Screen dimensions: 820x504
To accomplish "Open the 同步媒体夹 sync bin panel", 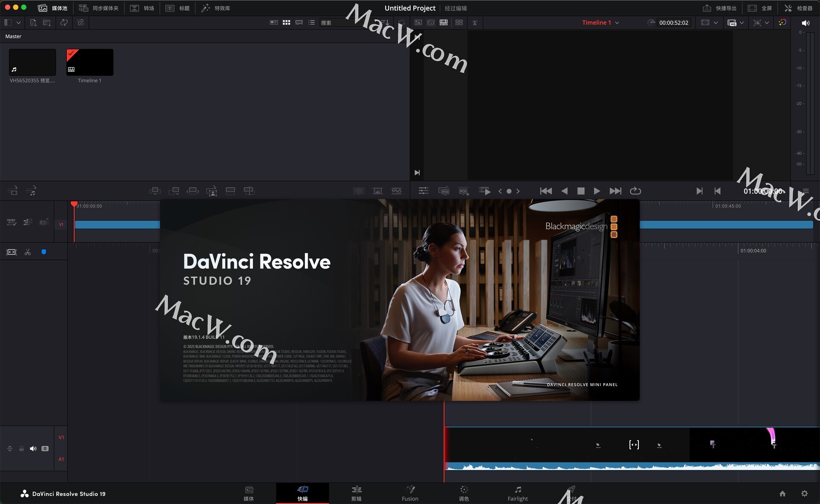I will tap(99, 8).
